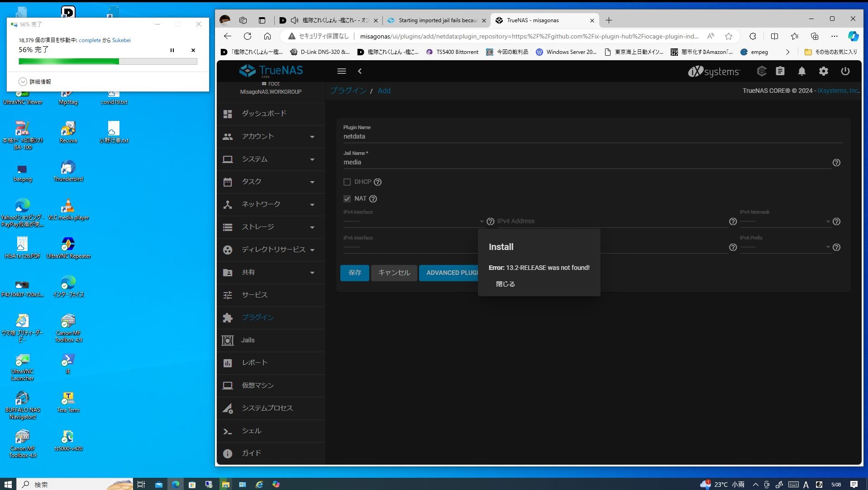Open browser extensions puzzle icon

tap(753, 36)
